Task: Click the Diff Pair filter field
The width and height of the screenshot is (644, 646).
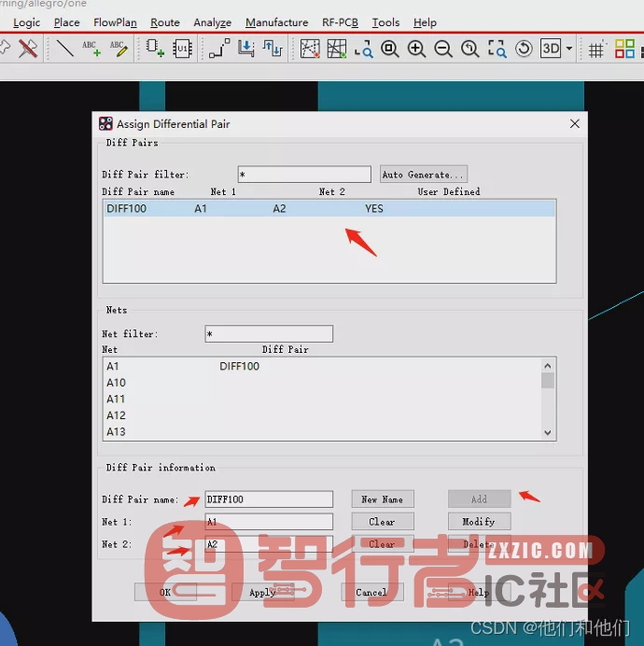Action: 304,175
